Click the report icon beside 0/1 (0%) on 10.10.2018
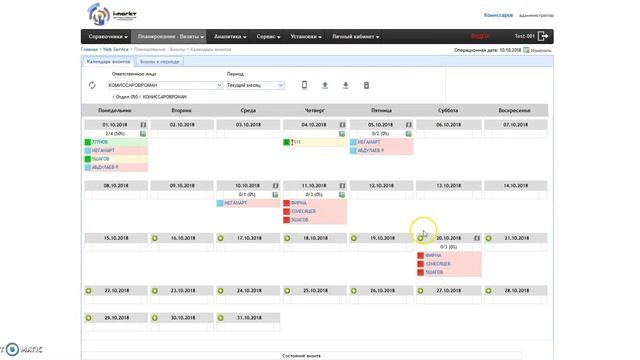640x360 pixels. tap(275, 195)
